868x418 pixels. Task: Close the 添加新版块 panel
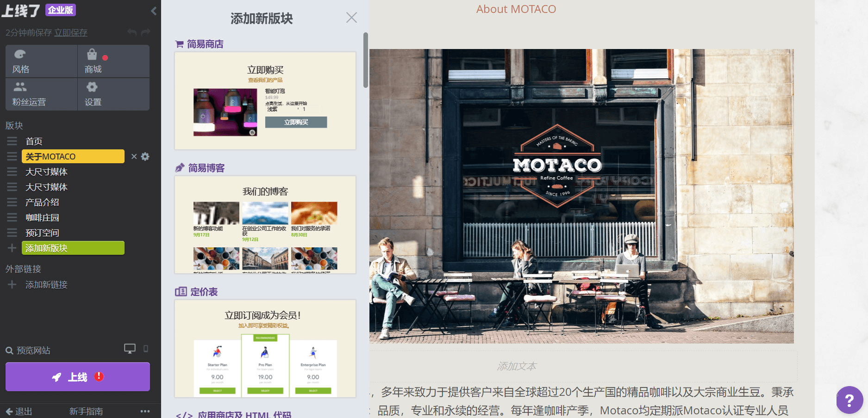(351, 18)
